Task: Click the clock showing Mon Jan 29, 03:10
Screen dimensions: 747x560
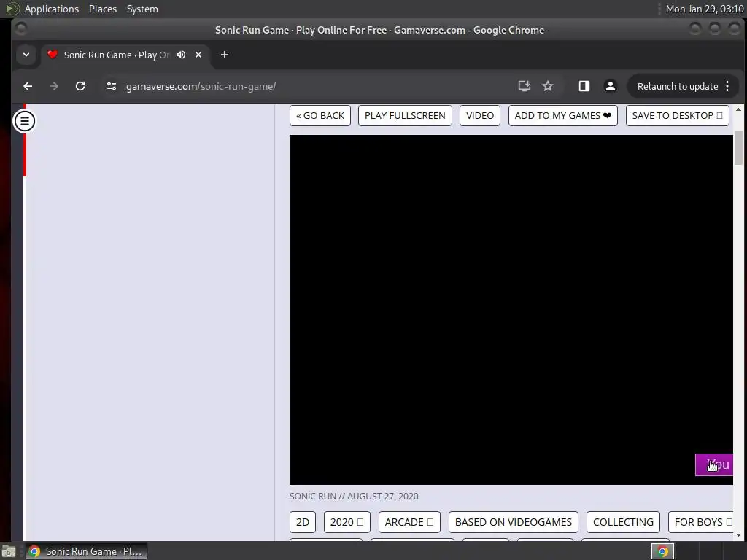Action: [x=705, y=9]
